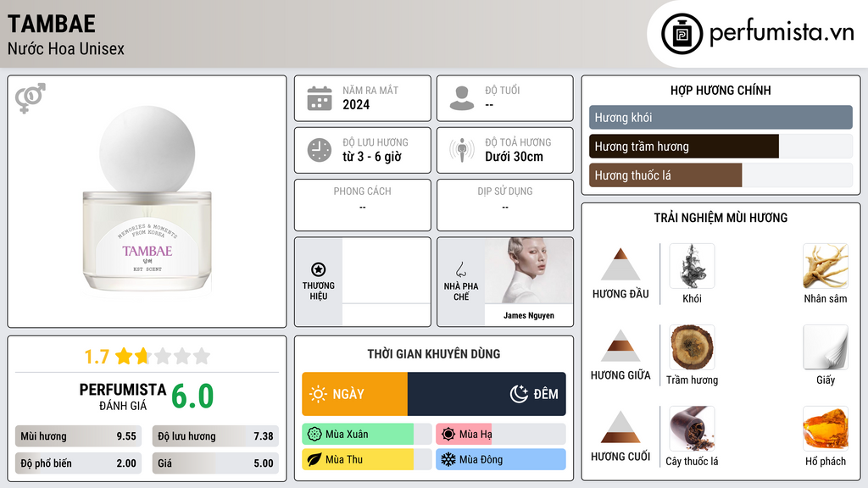Viewport: 868px width, 488px height.
Task: Click the perfumista.vn perfume bottle logo
Action: click(x=682, y=34)
